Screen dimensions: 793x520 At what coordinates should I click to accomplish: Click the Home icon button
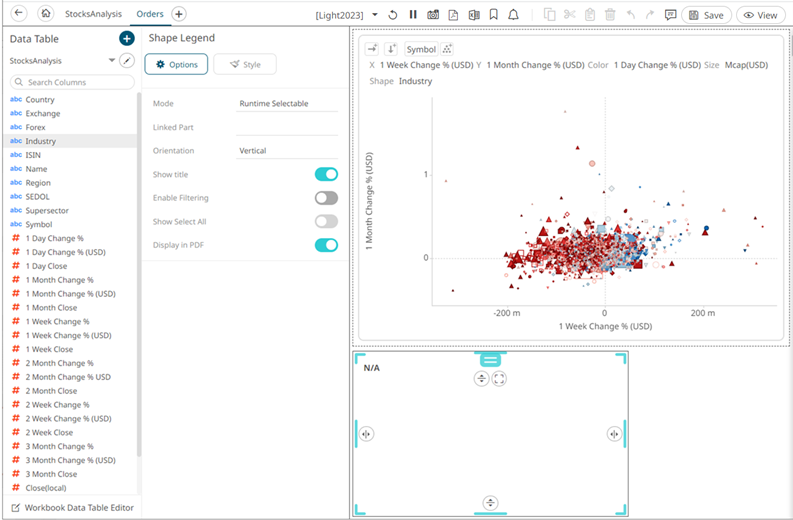[x=45, y=15]
